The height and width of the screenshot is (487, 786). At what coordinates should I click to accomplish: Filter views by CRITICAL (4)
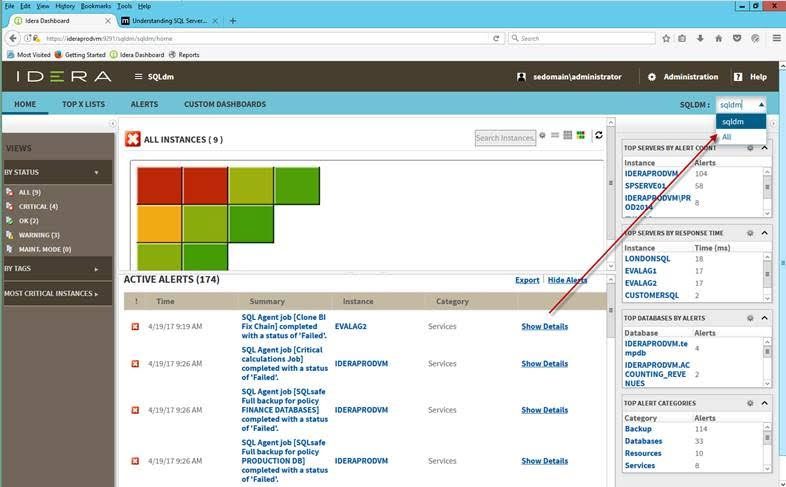coord(38,206)
